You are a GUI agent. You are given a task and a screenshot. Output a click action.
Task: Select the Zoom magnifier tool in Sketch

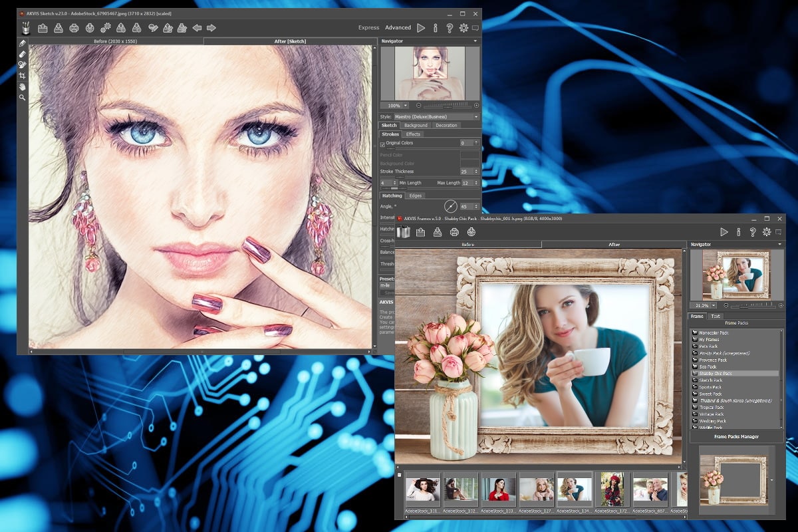pos(22,98)
